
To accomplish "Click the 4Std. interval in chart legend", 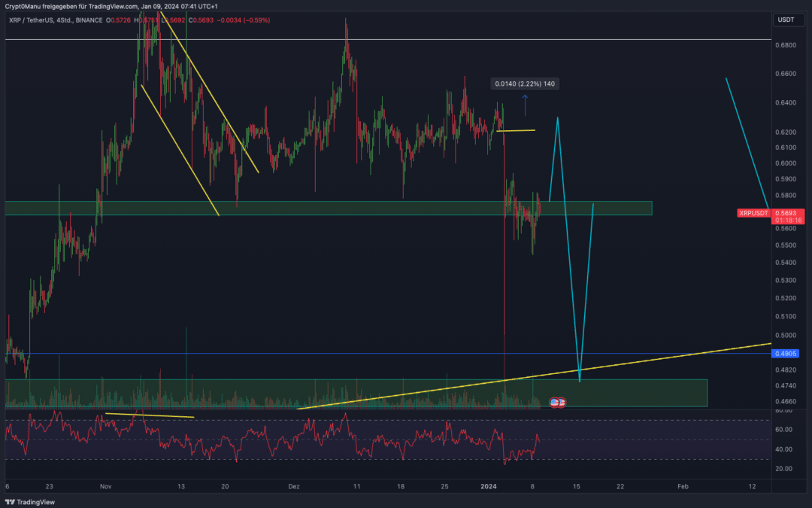I will click(65, 20).
